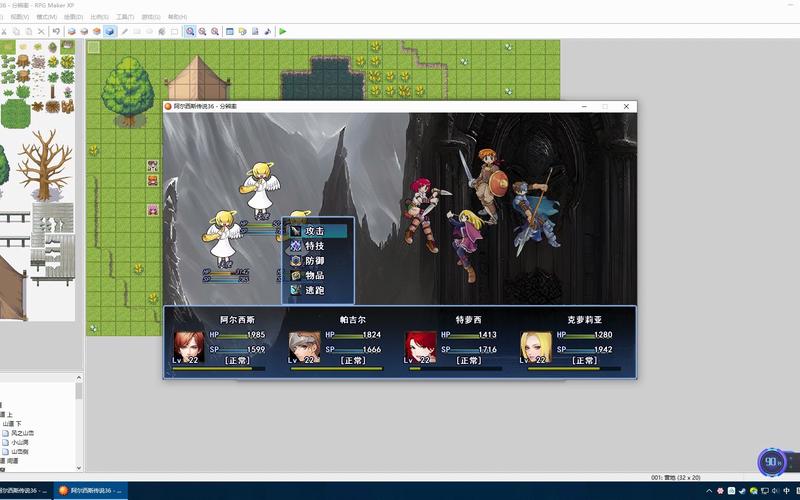800x500 pixels.
Task: Set map zoom to 1:4 magnifier
Action: click(215, 32)
